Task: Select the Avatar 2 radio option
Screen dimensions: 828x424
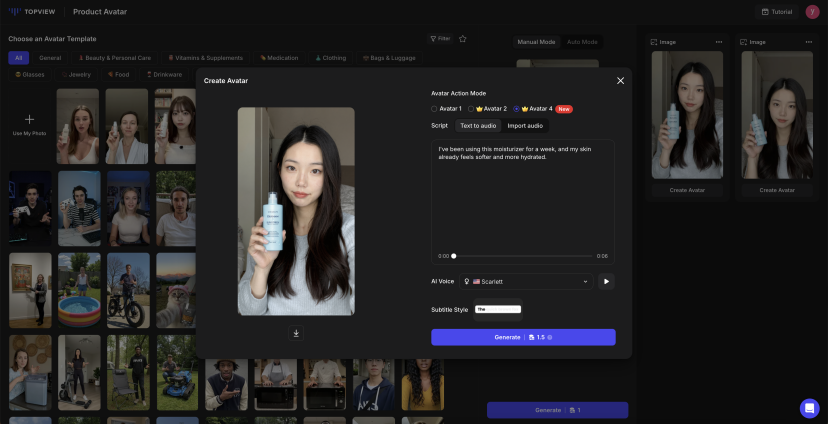Action: point(471,108)
